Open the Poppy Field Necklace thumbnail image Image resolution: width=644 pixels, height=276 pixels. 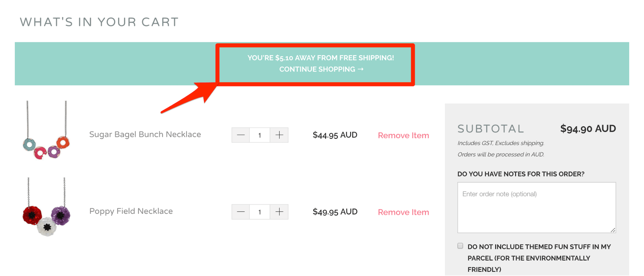click(46, 208)
